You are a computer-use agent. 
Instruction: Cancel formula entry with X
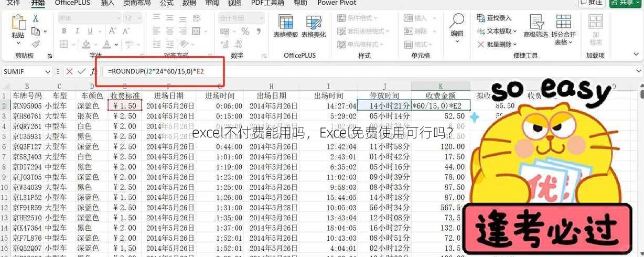coord(69,71)
